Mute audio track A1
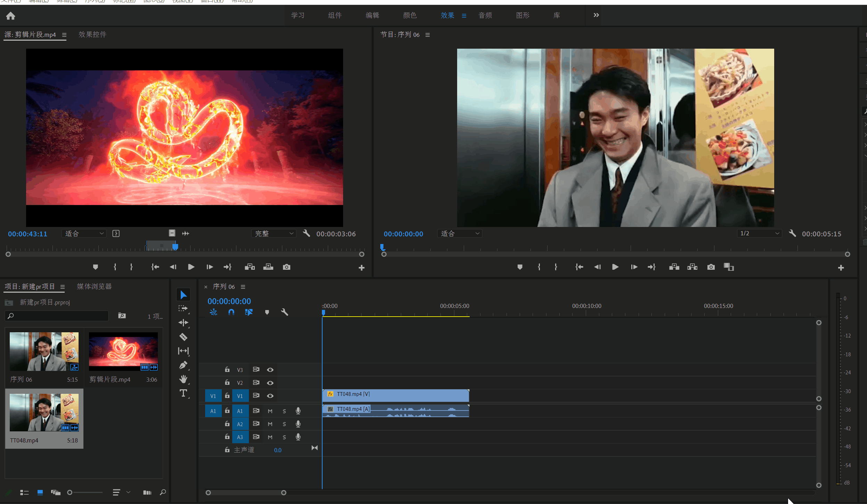The image size is (867, 504). pos(270,411)
